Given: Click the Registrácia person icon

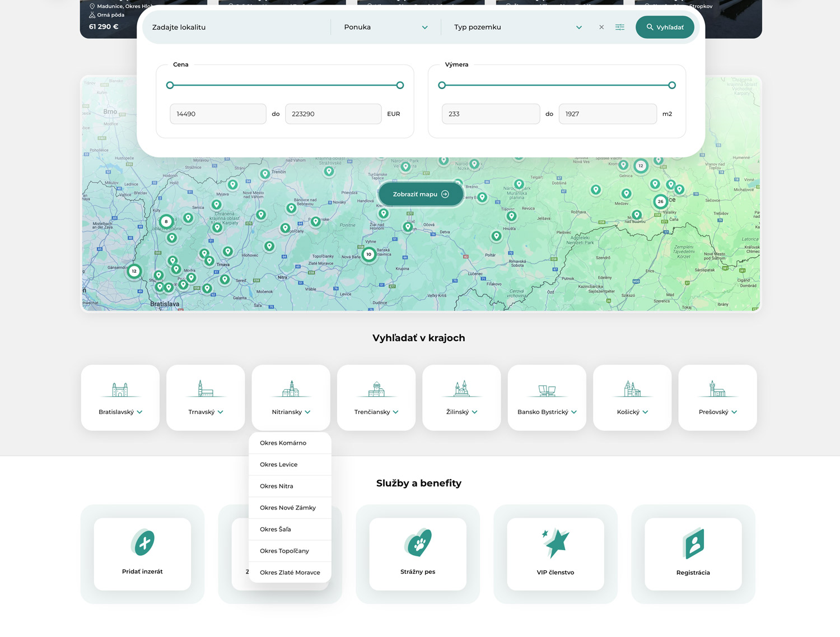Looking at the screenshot, I should [x=693, y=543].
